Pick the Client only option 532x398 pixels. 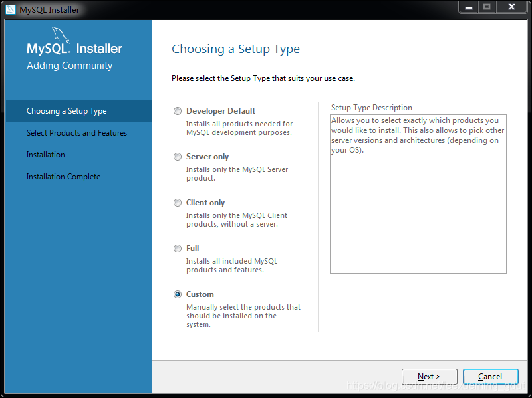click(178, 202)
